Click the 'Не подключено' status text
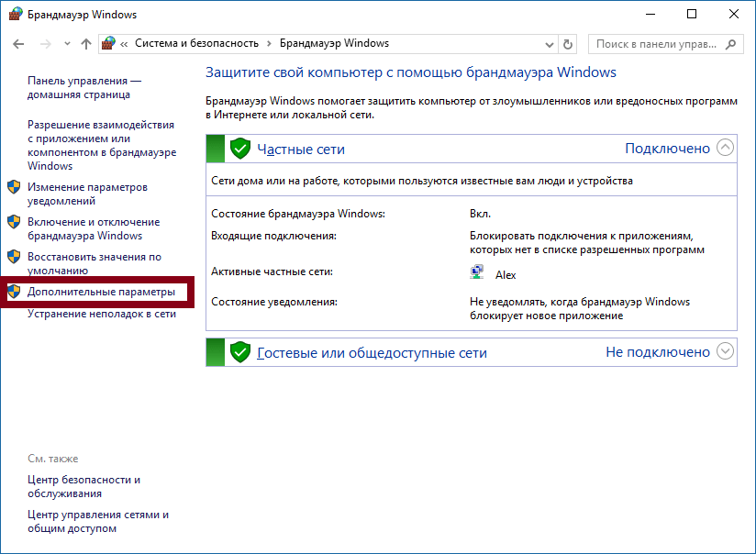756x554 pixels. pos(658,352)
